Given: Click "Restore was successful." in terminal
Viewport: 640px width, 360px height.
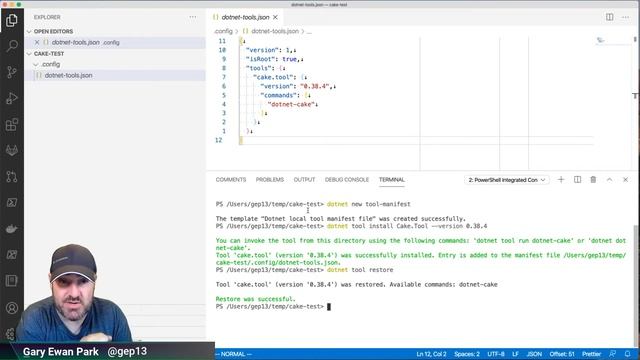Looking at the screenshot, I should (256, 299).
